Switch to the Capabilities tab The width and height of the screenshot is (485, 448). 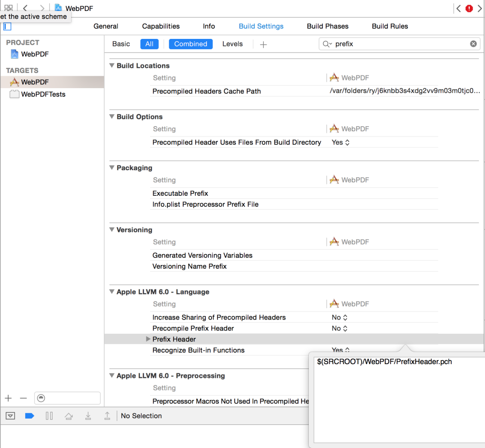tap(161, 27)
